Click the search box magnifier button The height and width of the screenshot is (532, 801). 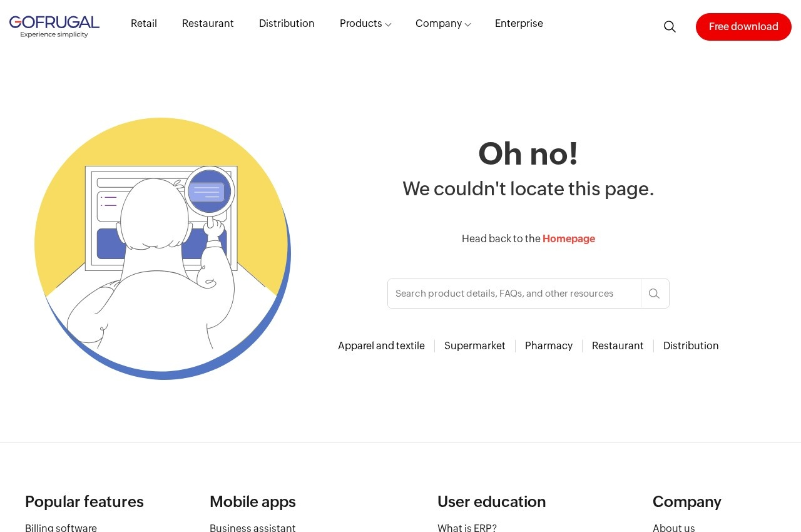pos(655,294)
